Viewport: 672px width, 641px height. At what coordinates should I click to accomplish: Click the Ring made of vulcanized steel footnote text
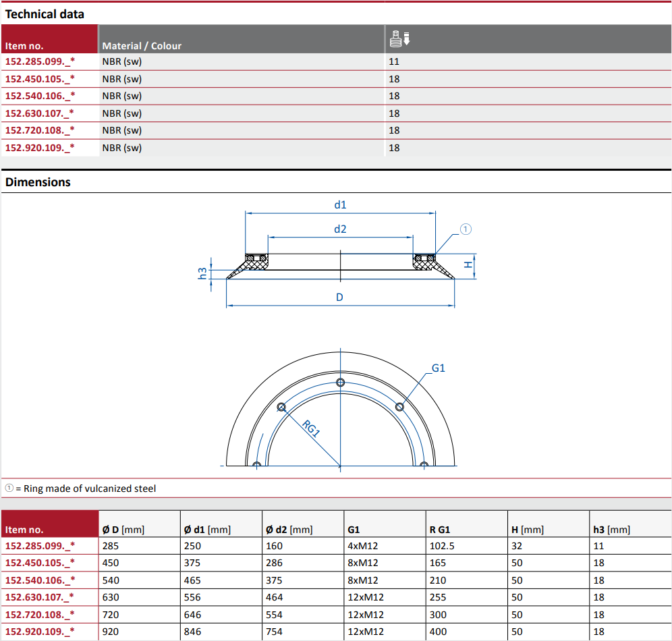(89, 489)
